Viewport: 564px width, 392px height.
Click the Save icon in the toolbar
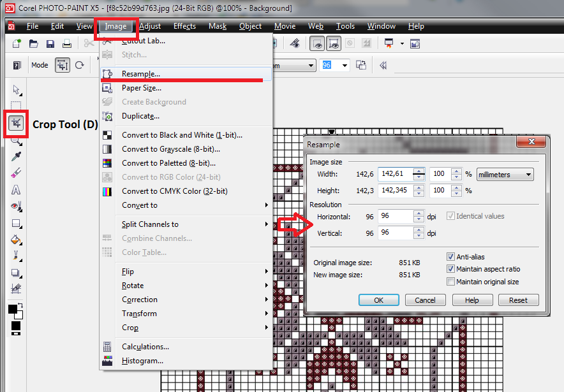tap(50, 43)
